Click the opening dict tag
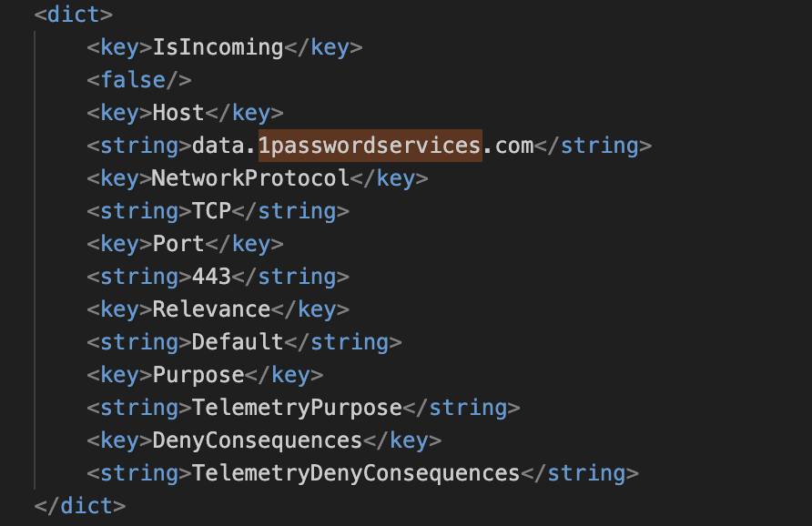 [x=73, y=15]
